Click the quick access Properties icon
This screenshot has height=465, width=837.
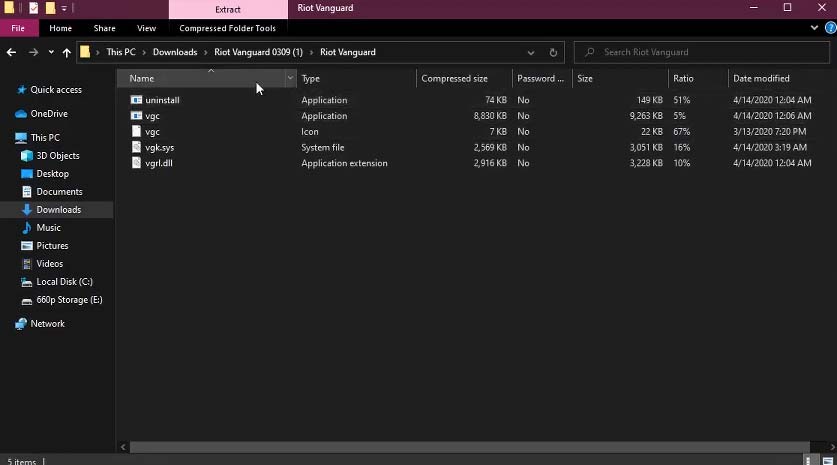pos(34,9)
